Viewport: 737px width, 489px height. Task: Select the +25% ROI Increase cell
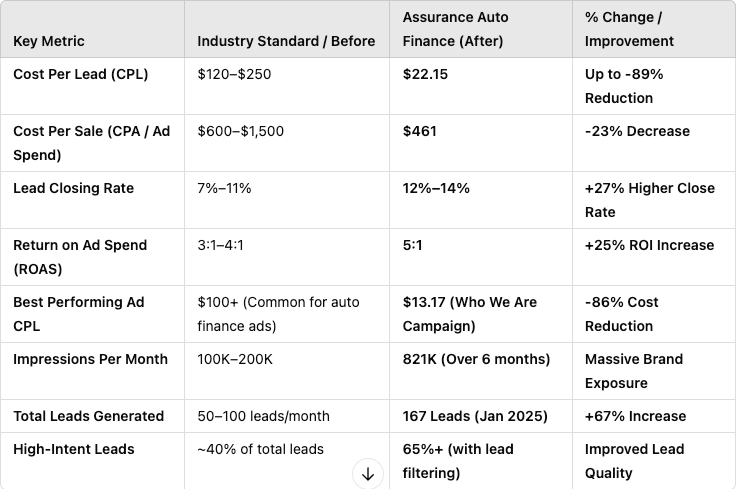click(649, 245)
